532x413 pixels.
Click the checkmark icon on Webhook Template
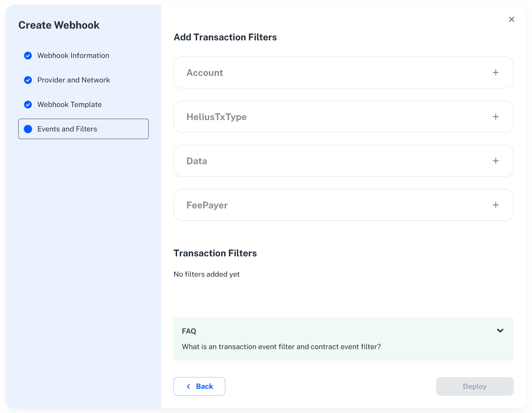pyautogui.click(x=28, y=105)
